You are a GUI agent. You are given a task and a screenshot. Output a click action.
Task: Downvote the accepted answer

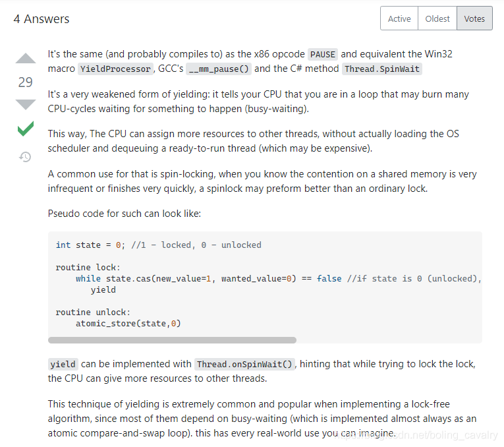click(26, 105)
